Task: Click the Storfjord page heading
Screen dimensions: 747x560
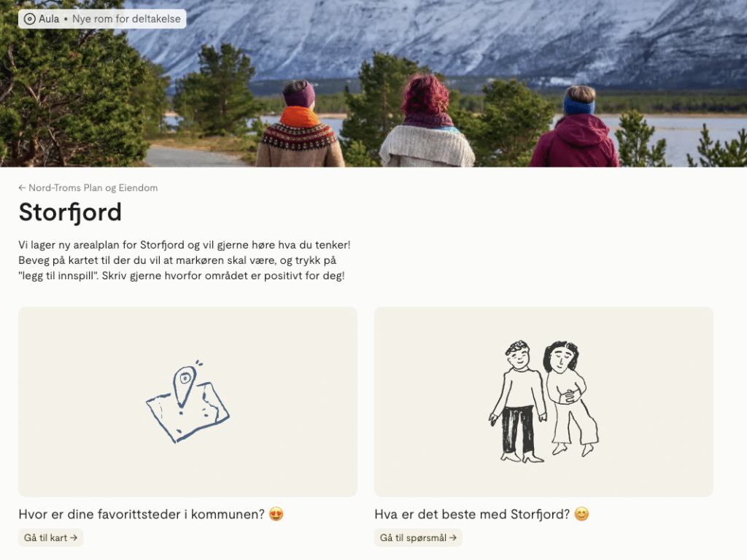Action: click(x=70, y=212)
